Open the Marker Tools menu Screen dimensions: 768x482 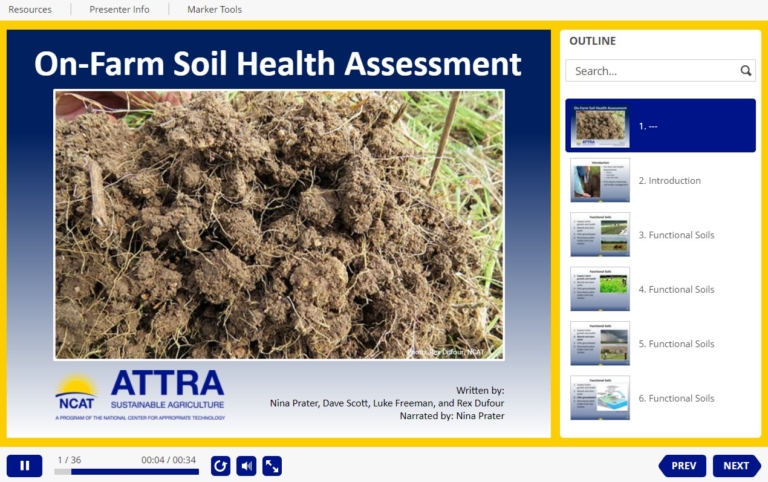pos(214,10)
